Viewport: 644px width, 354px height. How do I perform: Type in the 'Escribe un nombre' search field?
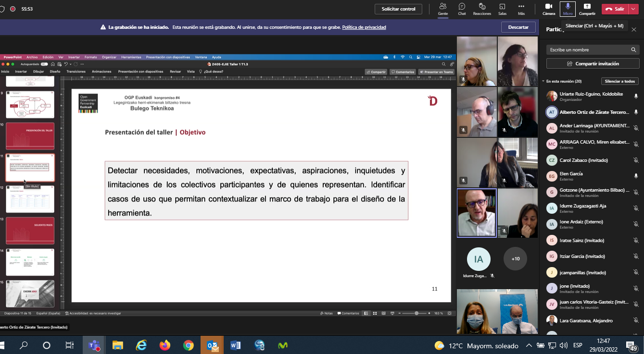tap(589, 50)
